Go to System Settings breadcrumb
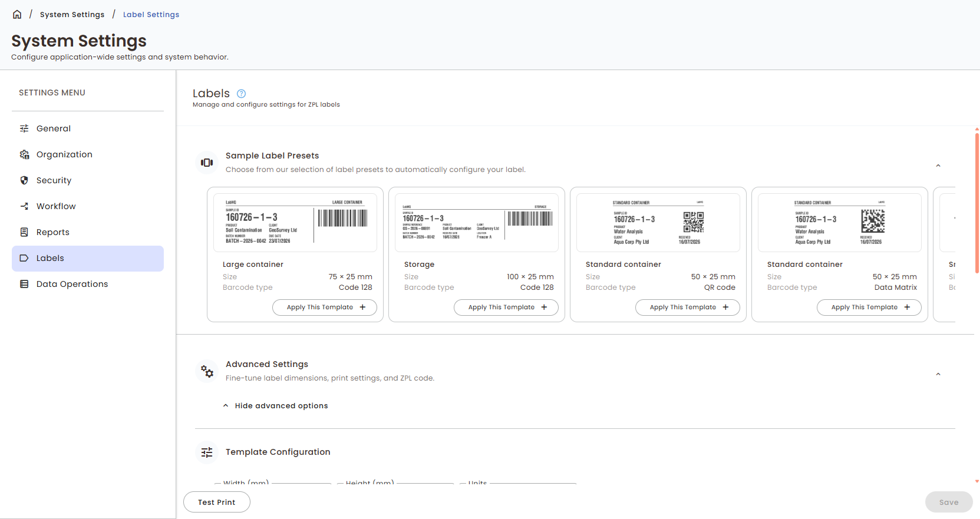Image resolution: width=980 pixels, height=519 pixels. pyautogui.click(x=72, y=15)
